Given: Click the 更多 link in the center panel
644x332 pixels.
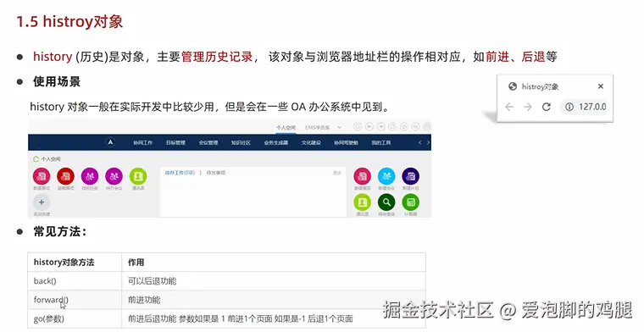Looking at the screenshot, I should pyautogui.click(x=337, y=173).
